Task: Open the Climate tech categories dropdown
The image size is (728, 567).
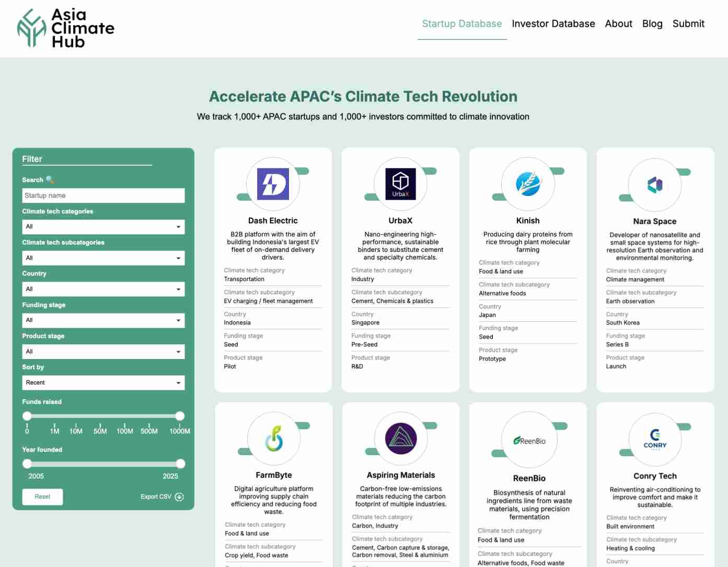Action: (x=103, y=227)
